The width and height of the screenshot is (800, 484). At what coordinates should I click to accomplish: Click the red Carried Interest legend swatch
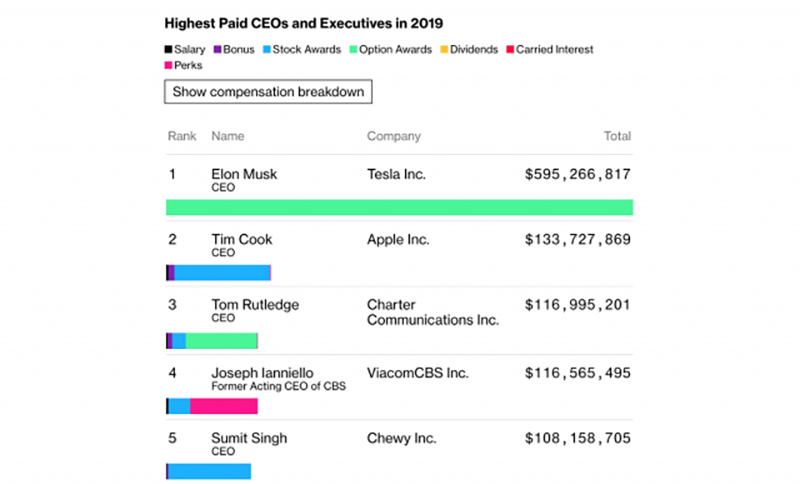[x=510, y=50]
